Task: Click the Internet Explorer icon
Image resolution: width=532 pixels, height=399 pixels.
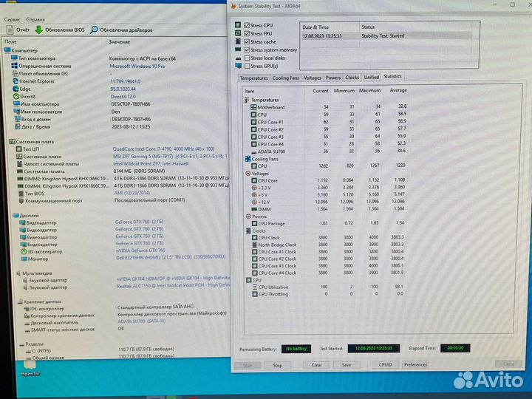Action: 16,81
